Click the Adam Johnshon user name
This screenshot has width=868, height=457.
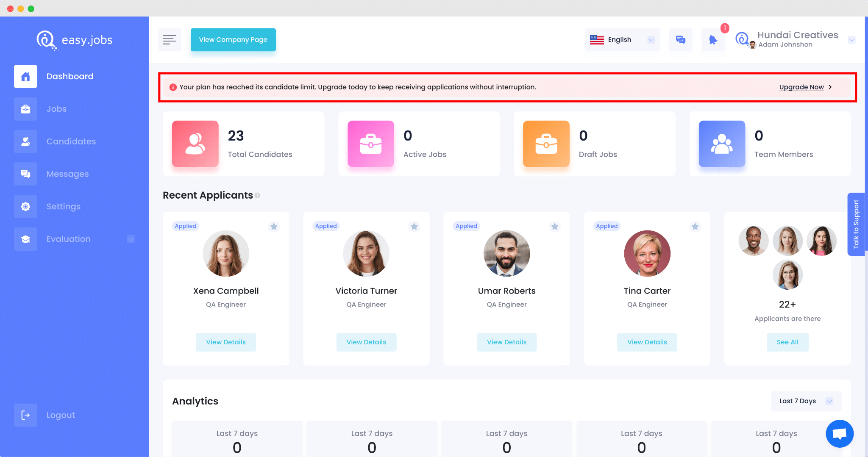click(x=785, y=44)
